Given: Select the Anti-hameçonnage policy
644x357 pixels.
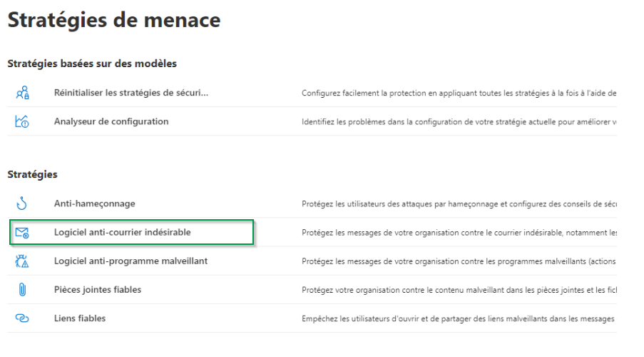Looking at the screenshot, I should tap(94, 203).
